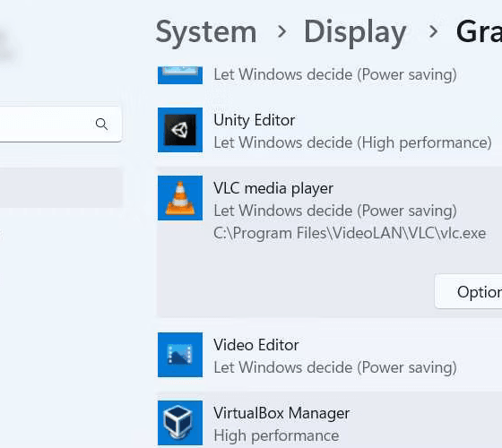The image size is (502, 448).
Task: Click VirtualBox's 'High performance' text
Action: pyautogui.click(x=276, y=435)
